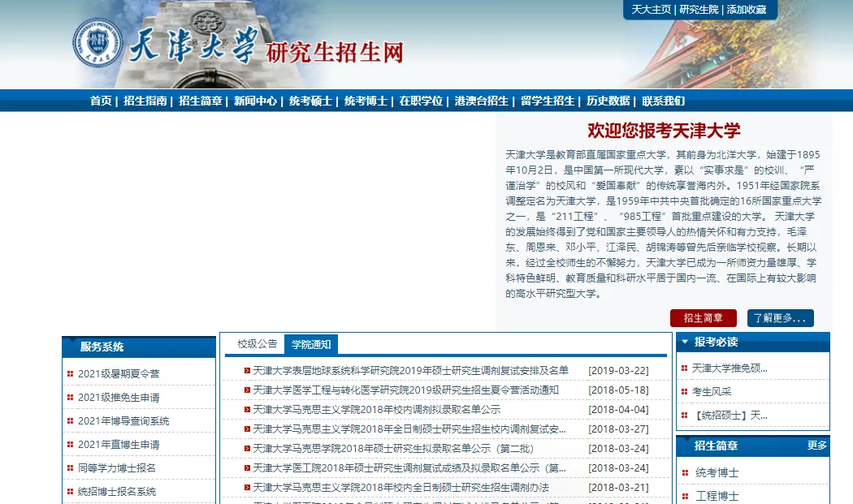The width and height of the screenshot is (853, 504).
Task: Open 研究生院 link in top bar
Action: [x=699, y=10]
